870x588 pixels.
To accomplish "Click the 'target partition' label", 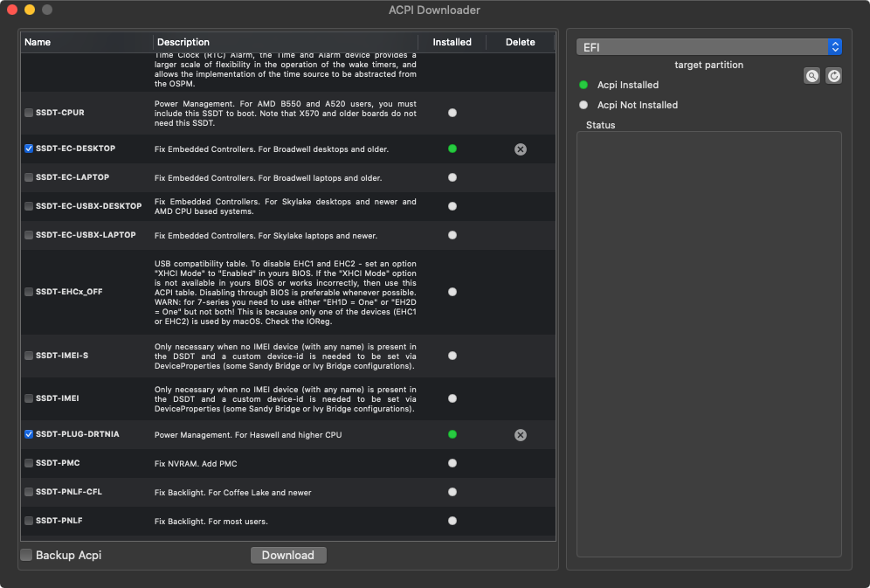I will [708, 65].
